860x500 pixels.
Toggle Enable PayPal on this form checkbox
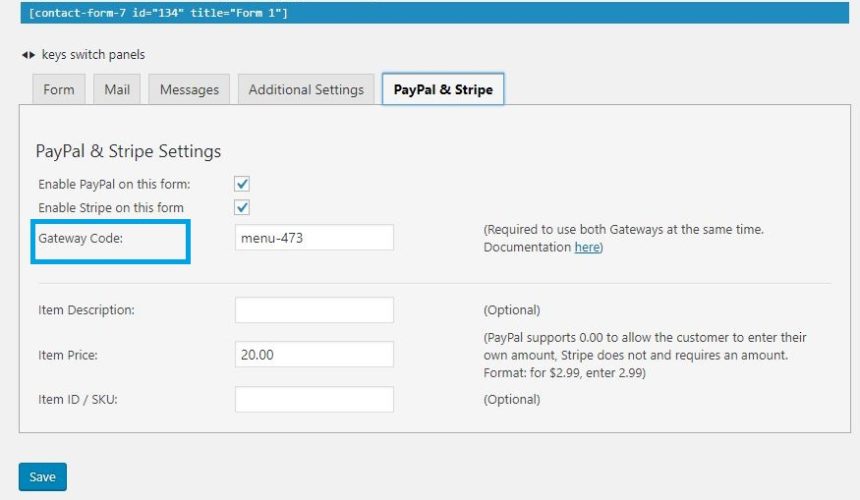pos(242,184)
